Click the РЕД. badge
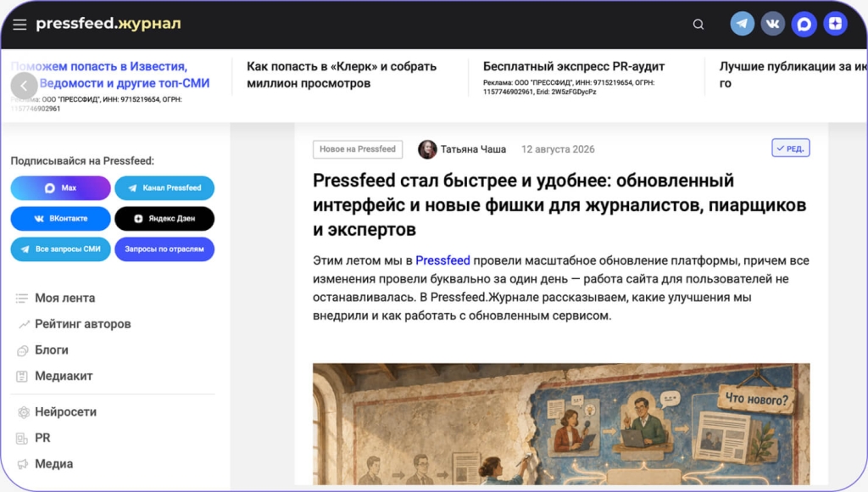The height and width of the screenshot is (492, 868). point(791,148)
